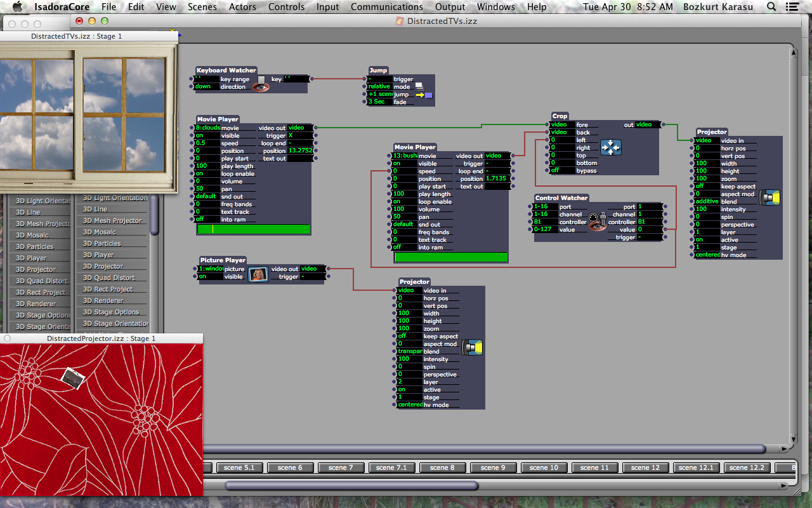Toggle 'visible' on the Picture Player
The width and height of the screenshot is (812, 508).
click(x=211, y=276)
